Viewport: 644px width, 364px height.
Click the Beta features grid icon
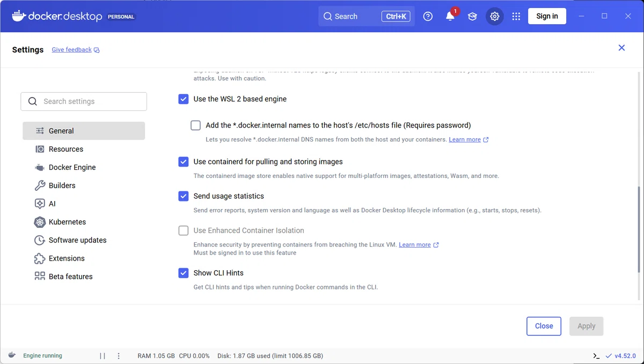point(40,276)
